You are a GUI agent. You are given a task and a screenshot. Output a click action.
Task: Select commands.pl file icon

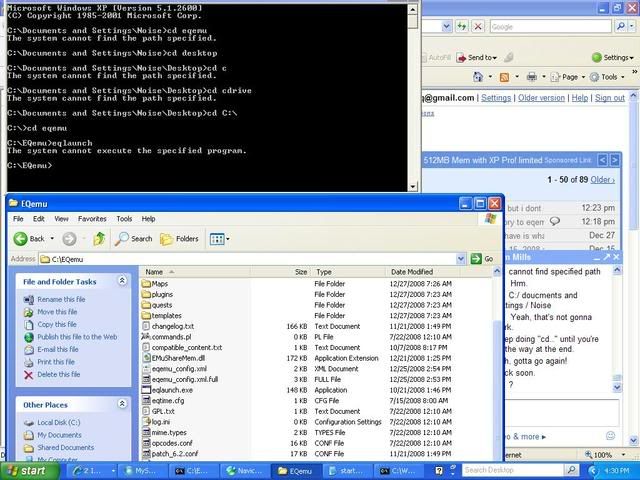click(146, 337)
